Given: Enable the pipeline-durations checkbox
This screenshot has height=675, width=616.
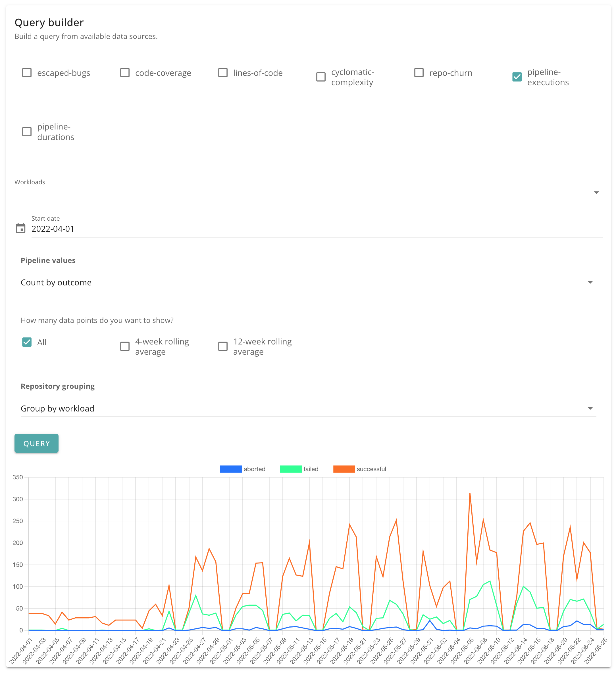Looking at the screenshot, I should [x=27, y=131].
